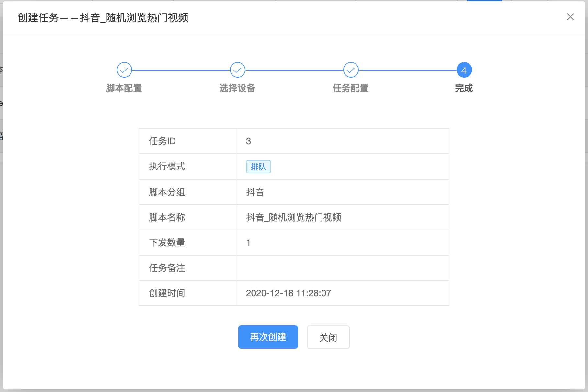
Task: Click the creation time 2020-12-18 11:28:07
Action: point(288,293)
